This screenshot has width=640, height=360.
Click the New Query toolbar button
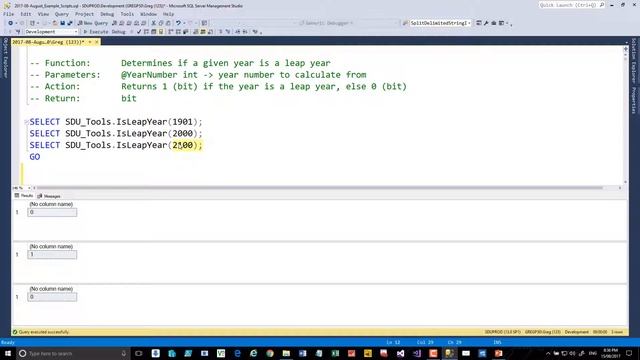(x=93, y=23)
